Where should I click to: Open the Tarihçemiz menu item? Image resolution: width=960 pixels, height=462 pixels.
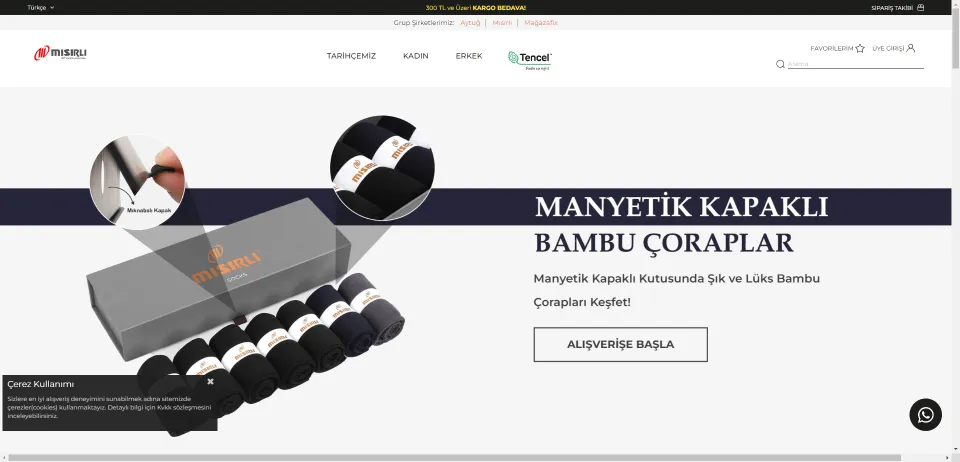[x=351, y=56]
